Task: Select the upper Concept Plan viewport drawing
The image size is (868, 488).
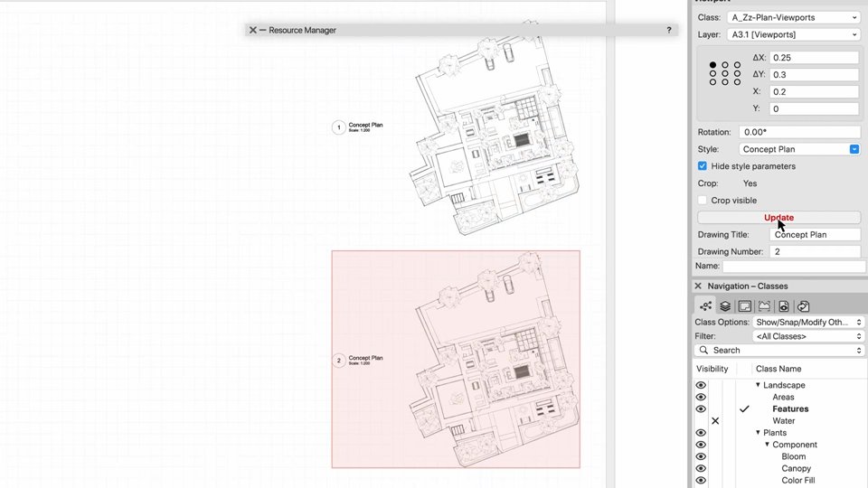Action: click(x=495, y=130)
